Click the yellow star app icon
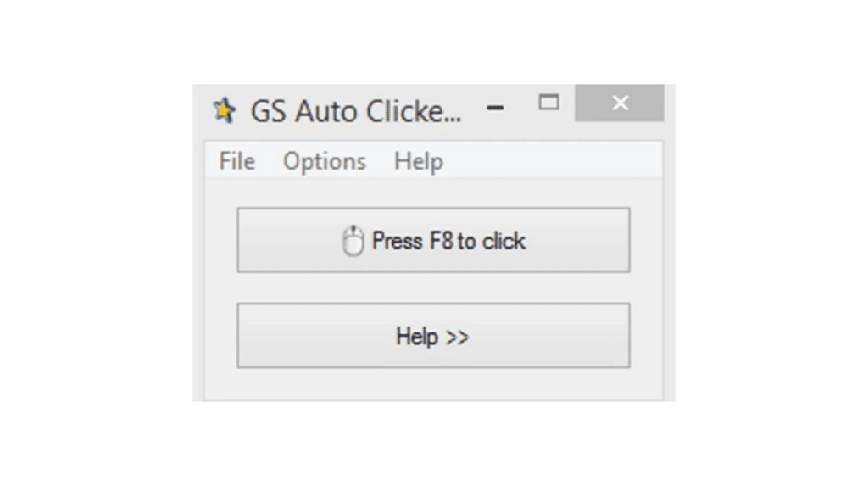868x486 pixels. coord(225,109)
